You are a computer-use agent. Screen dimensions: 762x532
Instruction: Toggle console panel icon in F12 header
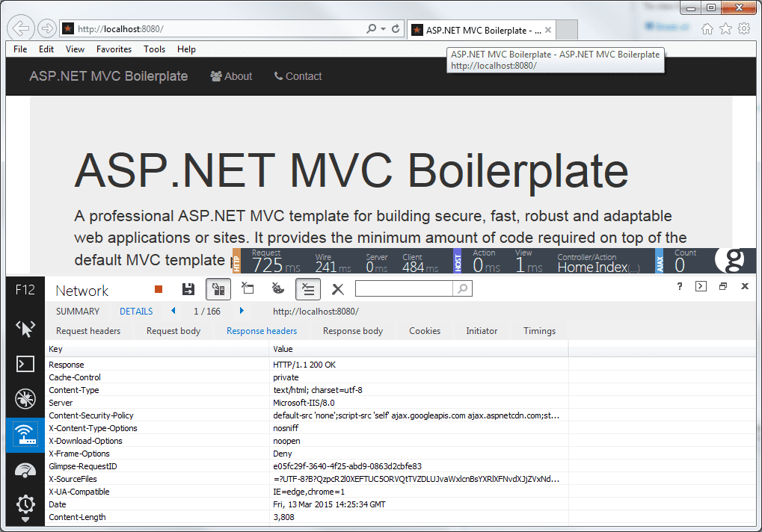tap(701, 286)
